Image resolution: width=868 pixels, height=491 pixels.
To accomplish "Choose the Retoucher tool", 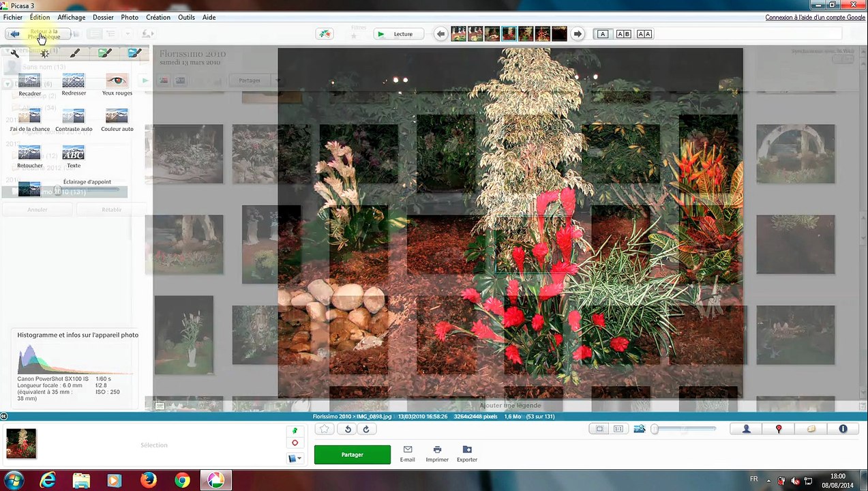I will (29, 157).
